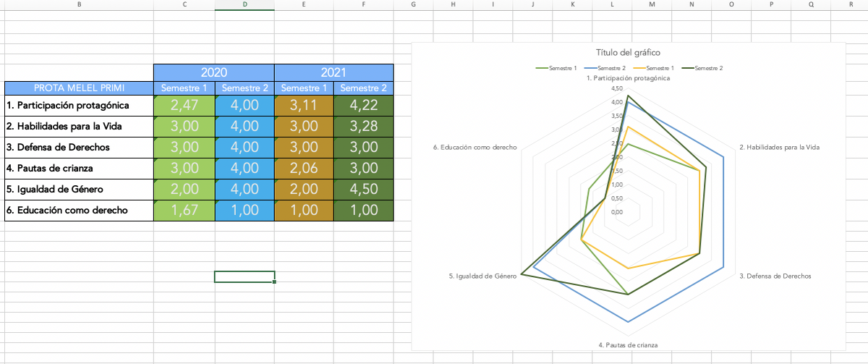
Task: Select table cell '6. Educación como derecho'
Action: point(79,211)
